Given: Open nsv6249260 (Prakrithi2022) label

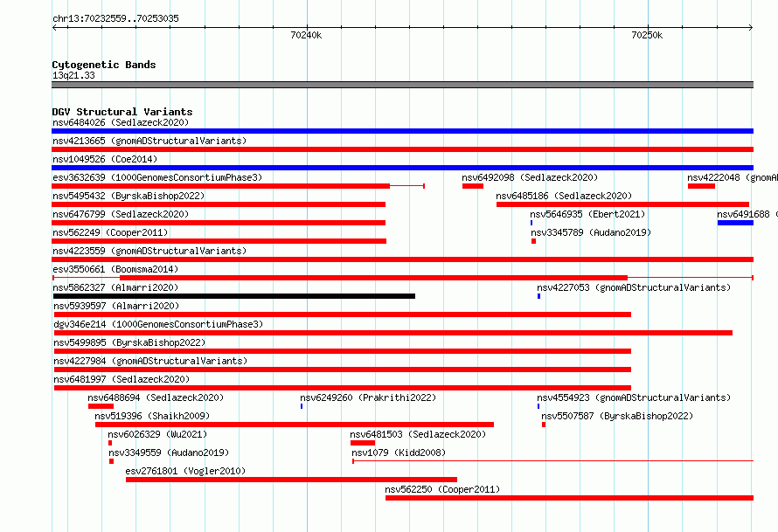Looking at the screenshot, I should click(x=368, y=397).
